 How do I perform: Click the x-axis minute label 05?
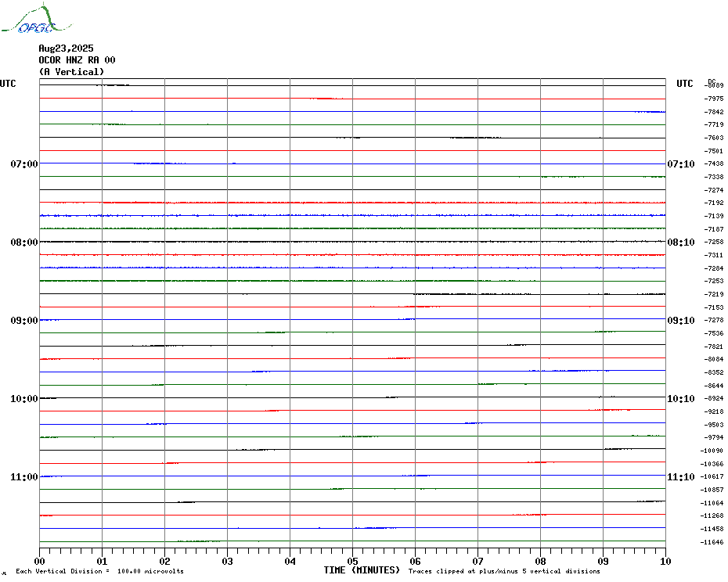tap(352, 561)
